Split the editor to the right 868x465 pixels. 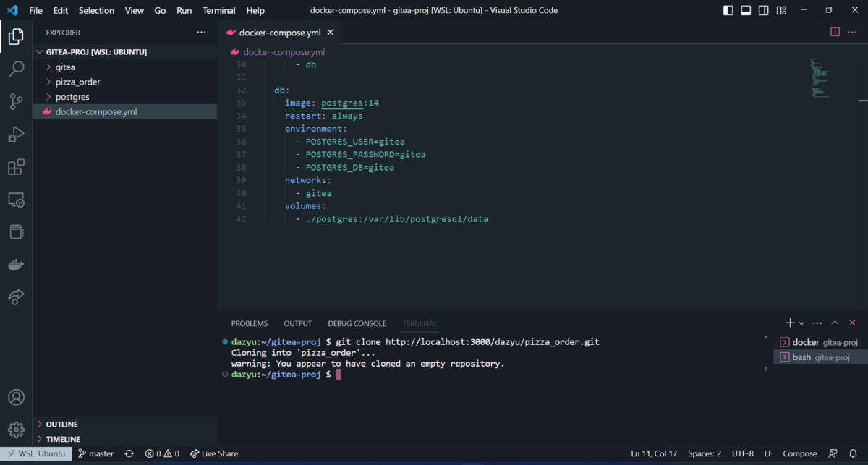click(x=835, y=33)
